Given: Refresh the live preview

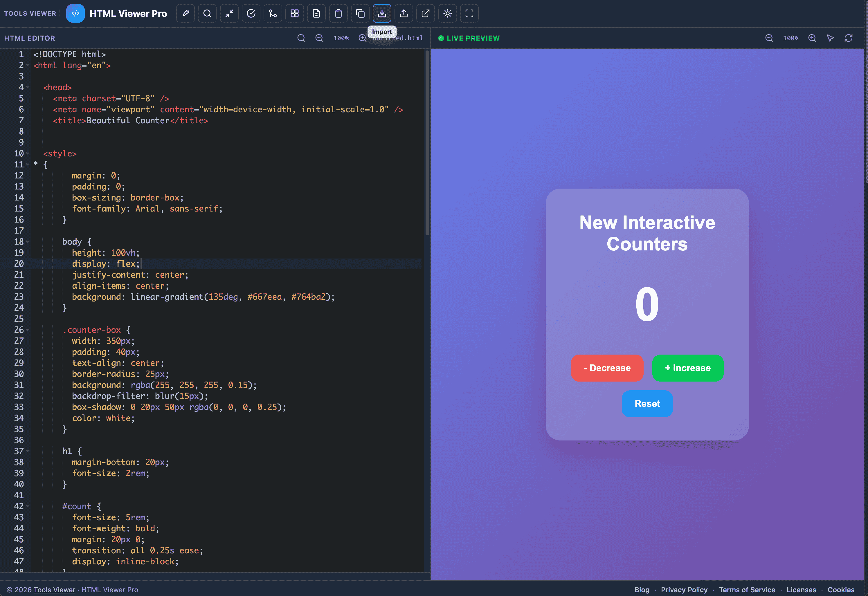Looking at the screenshot, I should (x=849, y=38).
